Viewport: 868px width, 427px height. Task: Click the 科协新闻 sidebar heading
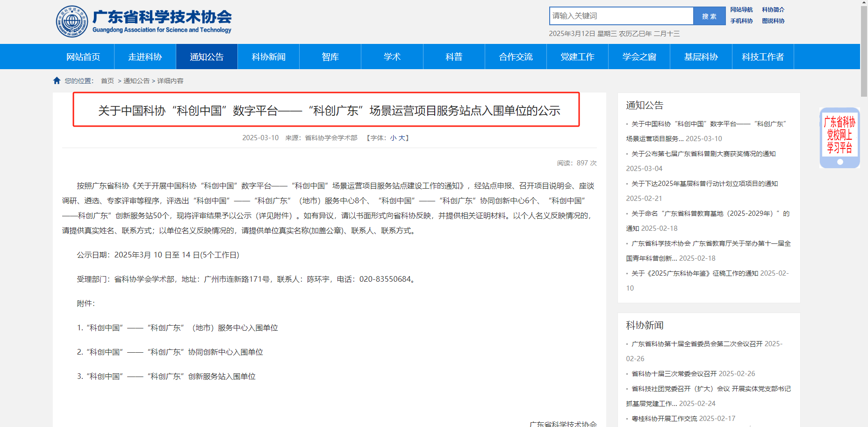click(645, 325)
